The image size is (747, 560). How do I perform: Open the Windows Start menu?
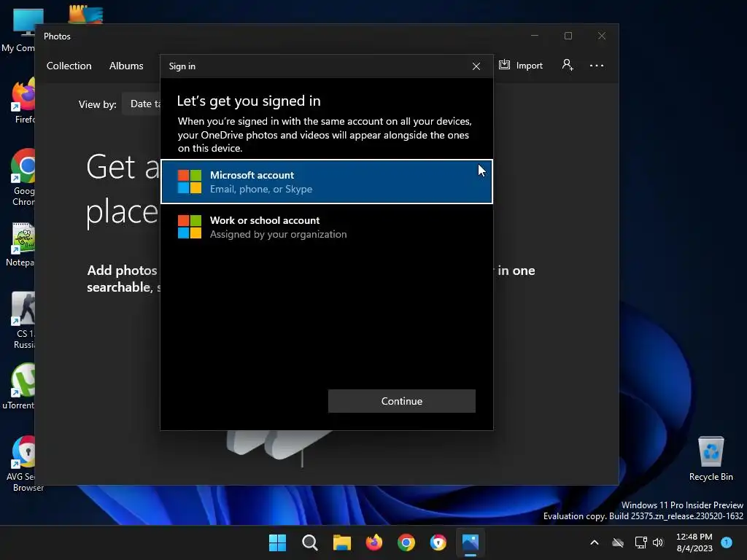click(277, 542)
